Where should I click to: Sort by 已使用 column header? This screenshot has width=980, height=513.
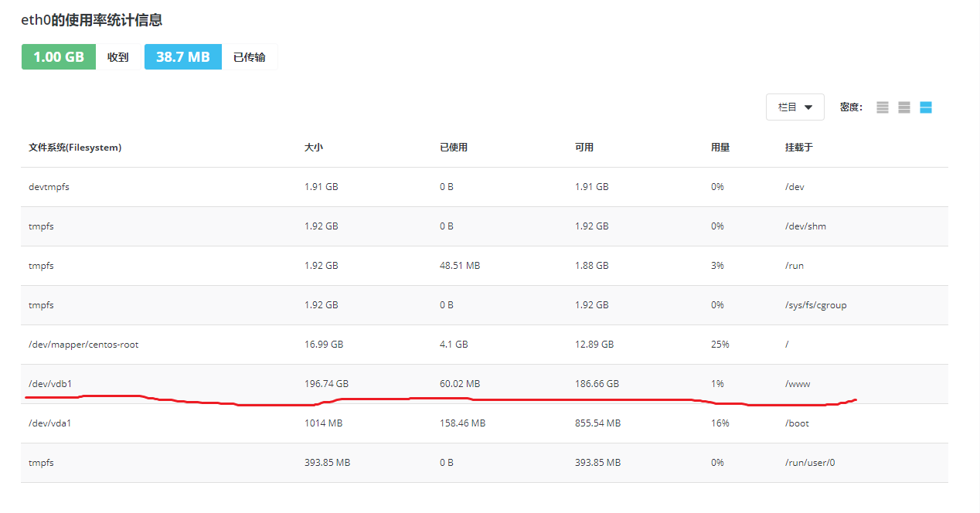pos(454,148)
